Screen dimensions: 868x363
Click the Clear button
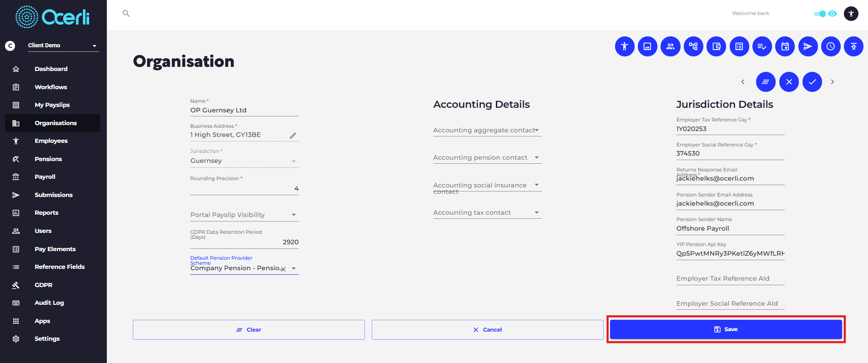pyautogui.click(x=249, y=330)
